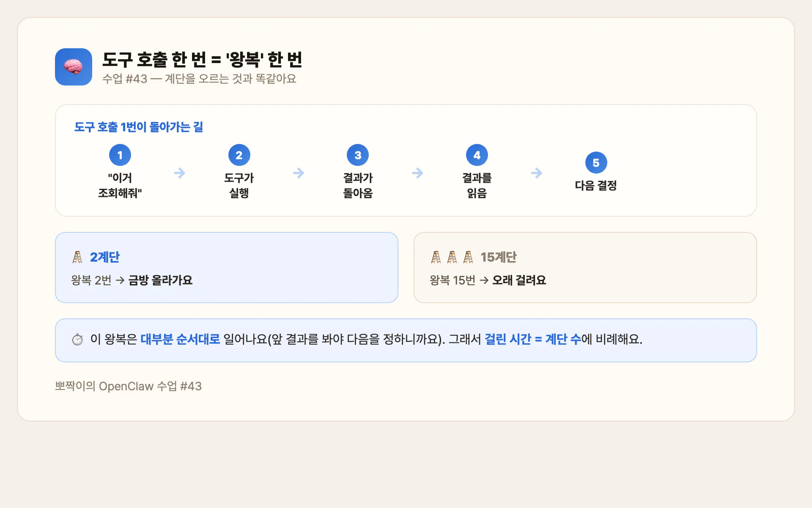Click the subtitle '수업 #43 — 계단을 오르는 것과 똑같아요'
The image size is (812, 508).
[x=199, y=79]
